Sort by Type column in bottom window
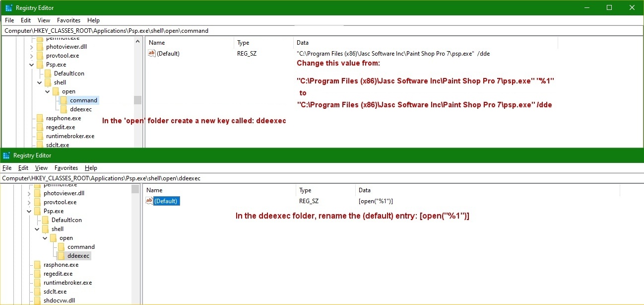Viewport: 644px width, 305px height. tap(326, 190)
